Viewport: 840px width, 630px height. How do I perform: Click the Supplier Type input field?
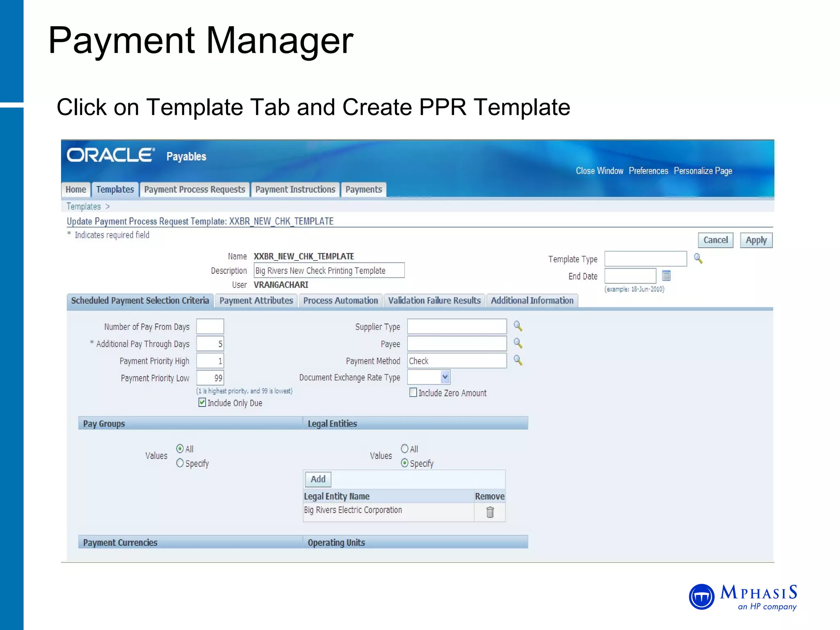pos(457,326)
